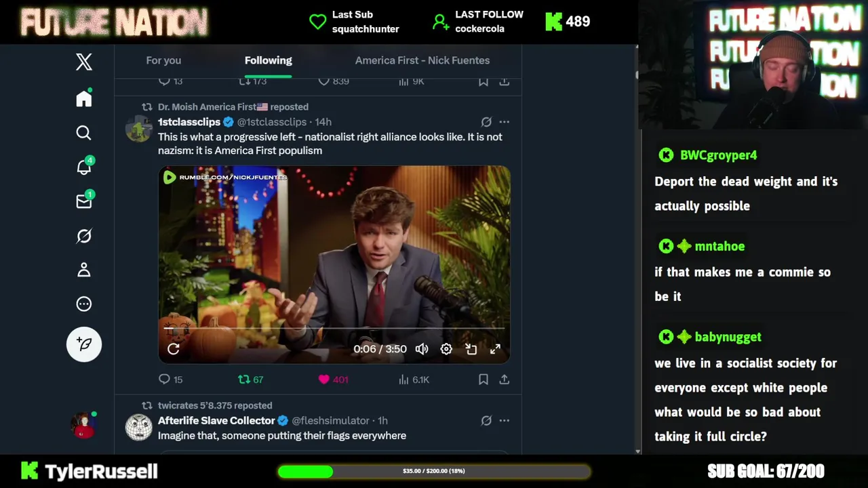
Task: Toggle picture-in-picture on video player
Action: tap(471, 349)
